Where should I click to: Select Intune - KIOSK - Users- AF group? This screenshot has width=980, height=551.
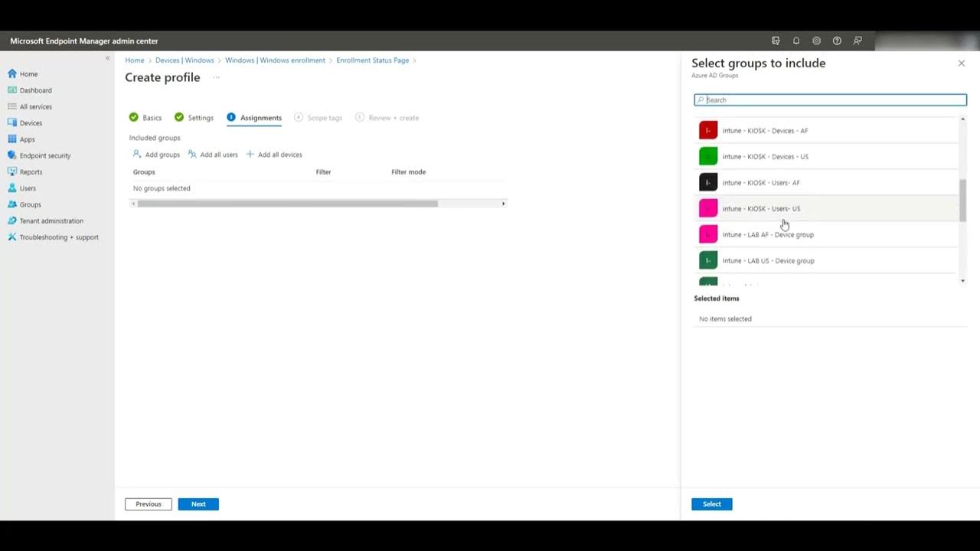pos(827,182)
